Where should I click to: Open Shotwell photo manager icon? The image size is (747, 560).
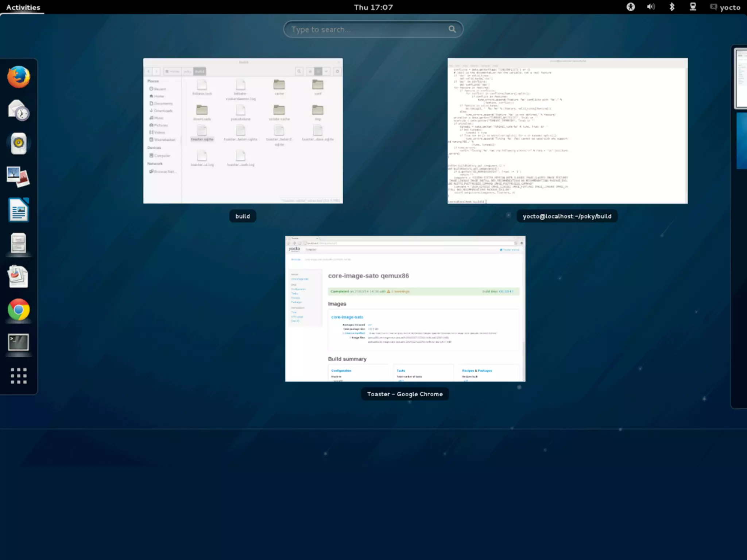[x=19, y=177]
